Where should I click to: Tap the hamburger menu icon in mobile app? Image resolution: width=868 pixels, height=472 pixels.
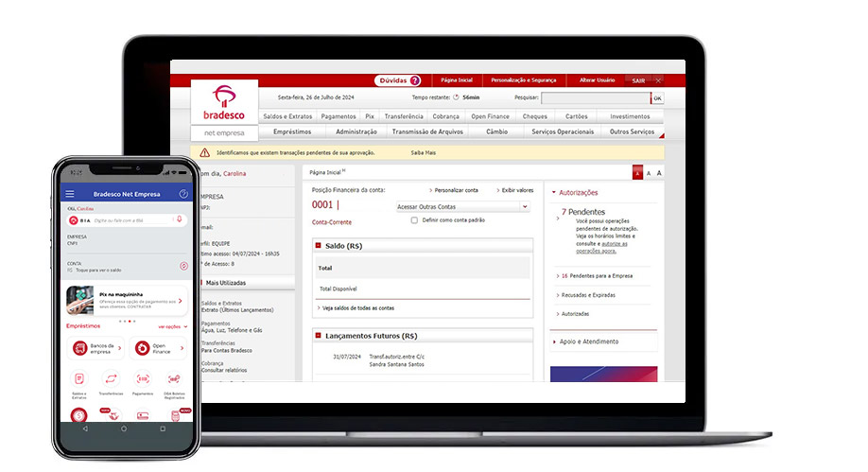coord(69,194)
